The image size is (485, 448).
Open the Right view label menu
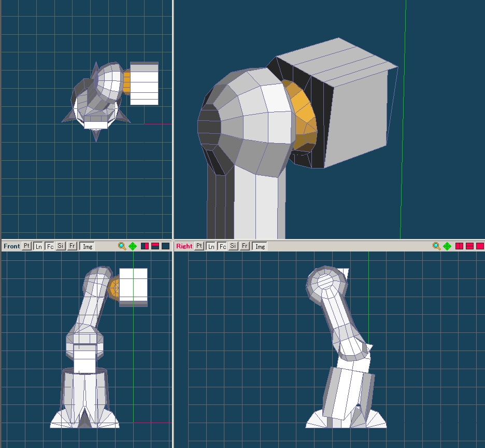[x=184, y=246]
